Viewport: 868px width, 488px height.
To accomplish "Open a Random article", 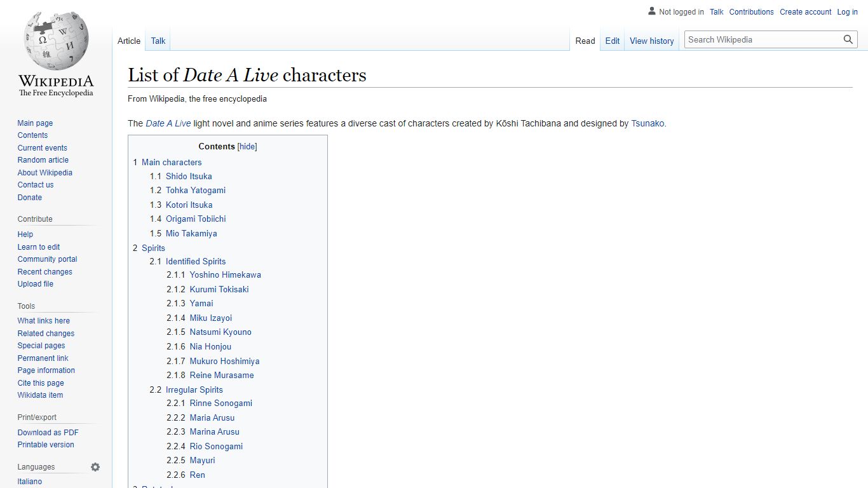I will pyautogui.click(x=43, y=160).
